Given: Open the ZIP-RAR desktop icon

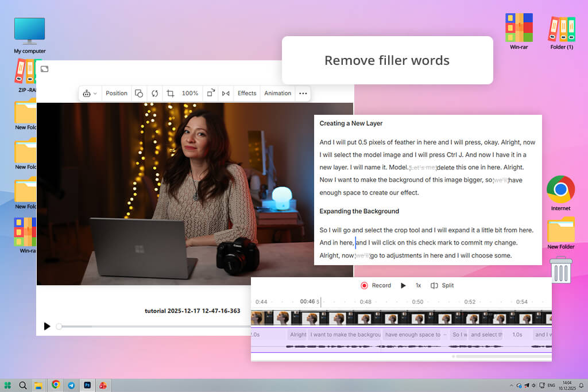Looking at the screenshot, I should point(25,76).
